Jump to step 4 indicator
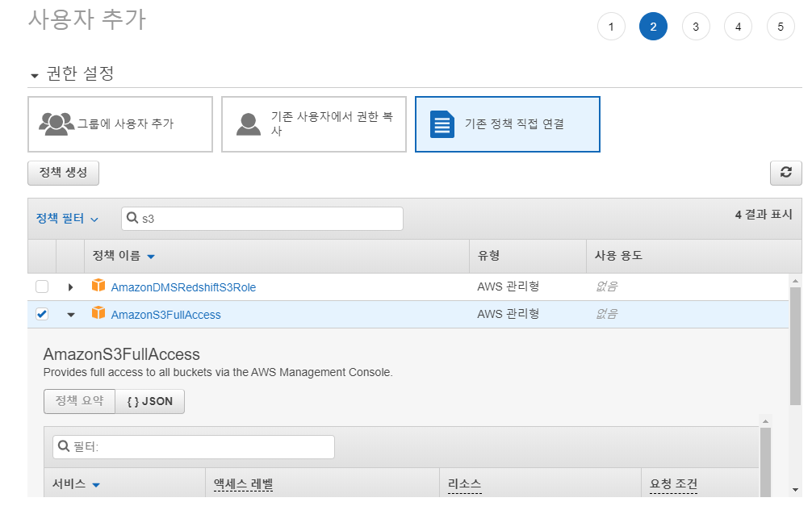812x527 pixels. [x=738, y=27]
